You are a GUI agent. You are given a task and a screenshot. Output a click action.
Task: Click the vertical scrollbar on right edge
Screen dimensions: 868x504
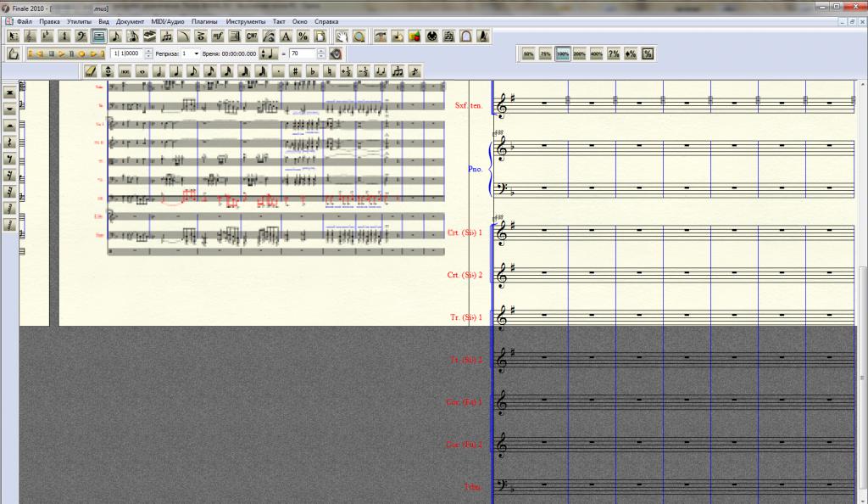(863, 297)
